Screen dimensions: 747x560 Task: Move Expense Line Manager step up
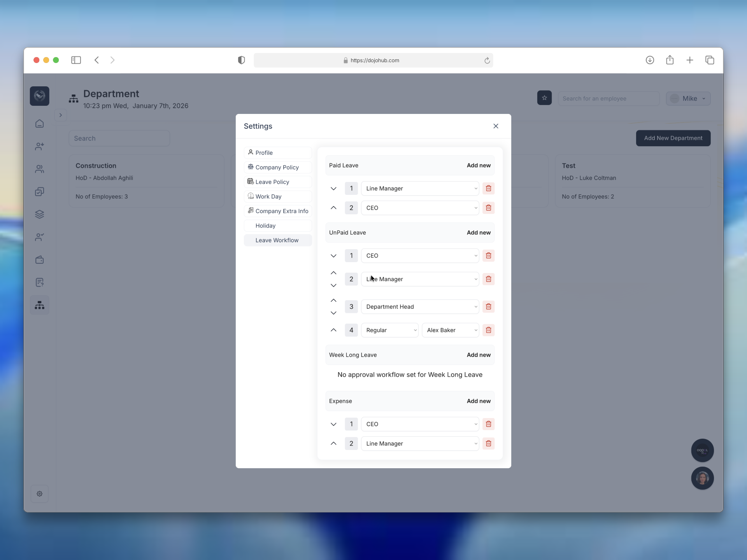[x=333, y=443]
